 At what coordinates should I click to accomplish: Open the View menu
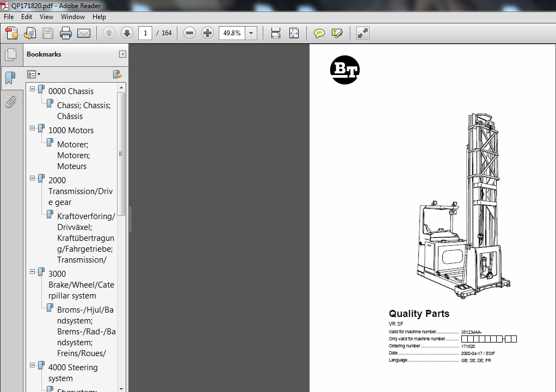tap(46, 17)
